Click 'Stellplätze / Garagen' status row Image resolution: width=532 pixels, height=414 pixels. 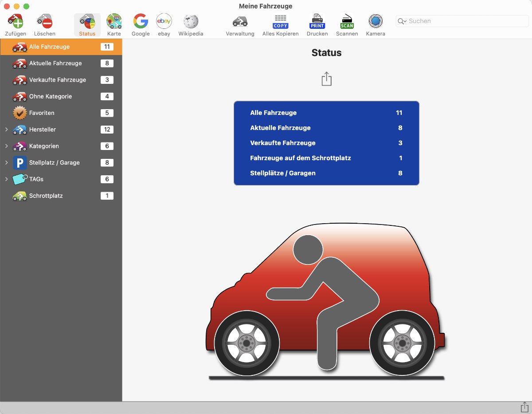326,173
